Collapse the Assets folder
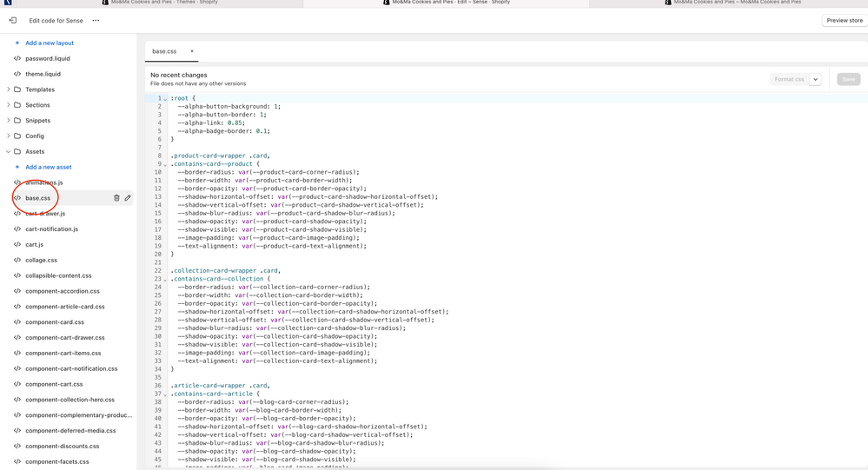This screenshot has width=868, height=470. 9,151
